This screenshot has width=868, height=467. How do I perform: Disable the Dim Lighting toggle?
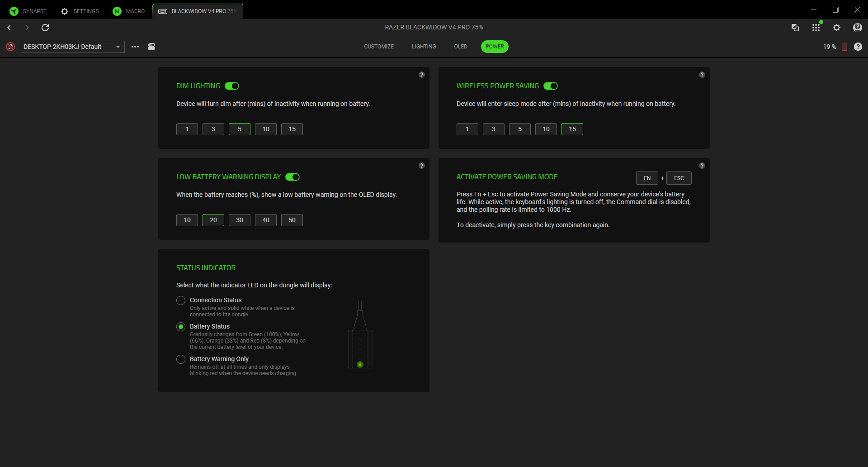click(232, 86)
